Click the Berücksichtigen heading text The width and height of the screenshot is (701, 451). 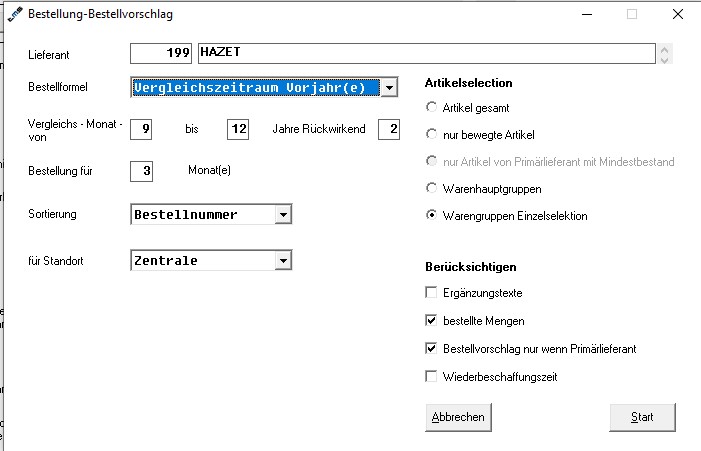(x=471, y=267)
